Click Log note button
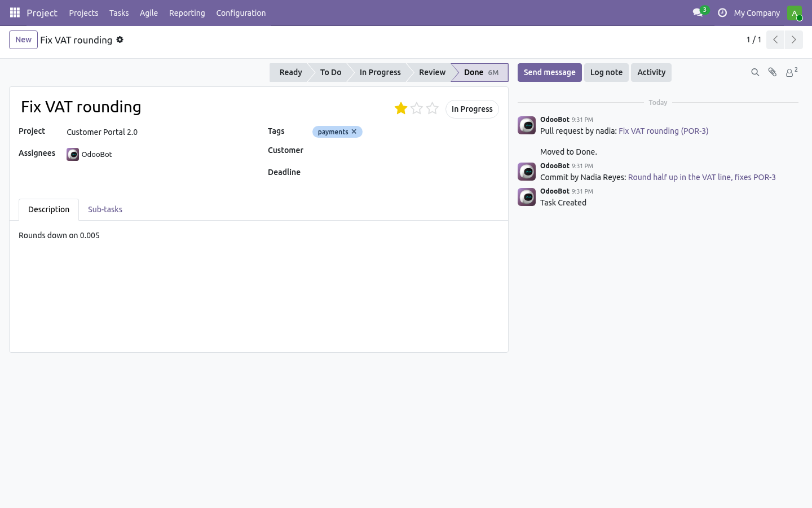Image resolution: width=812 pixels, height=508 pixels. click(606, 72)
